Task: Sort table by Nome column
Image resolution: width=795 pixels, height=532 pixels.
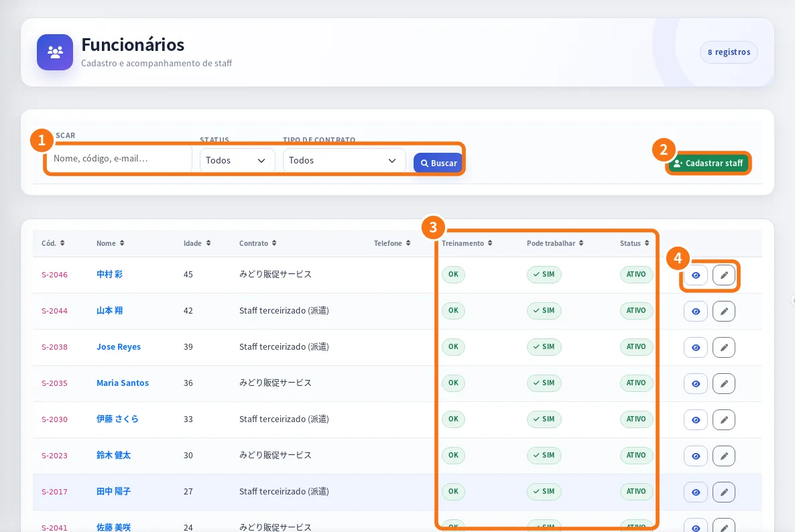Action: 111,243
